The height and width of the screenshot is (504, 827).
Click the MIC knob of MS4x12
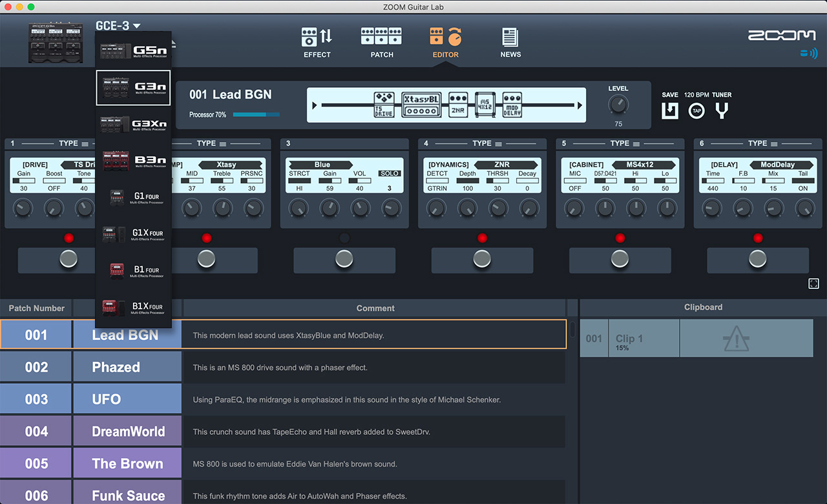pyautogui.click(x=574, y=208)
